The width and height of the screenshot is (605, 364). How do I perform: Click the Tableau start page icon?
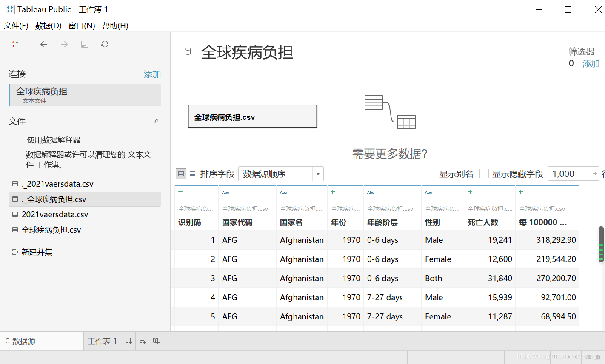pos(15,44)
